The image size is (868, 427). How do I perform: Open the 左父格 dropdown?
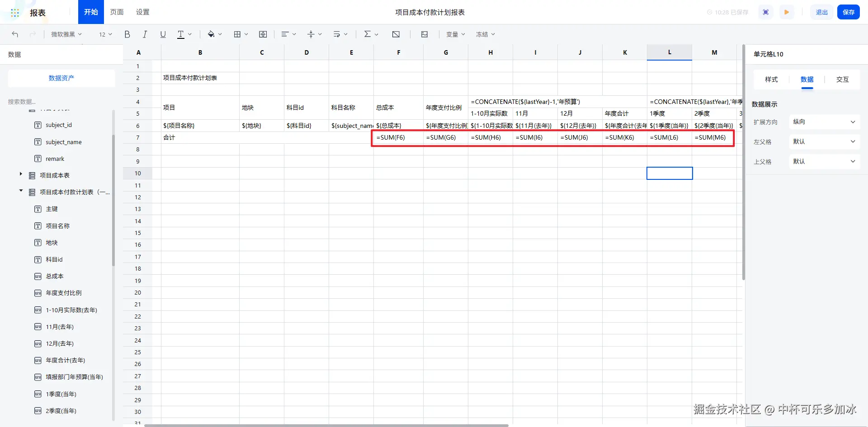click(x=824, y=142)
